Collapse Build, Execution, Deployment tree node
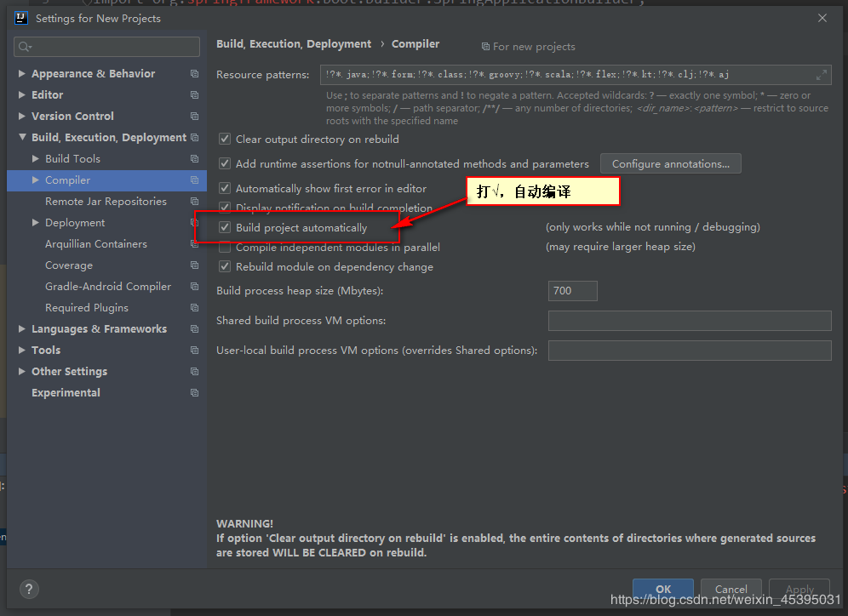The width and height of the screenshot is (848, 616). [x=22, y=137]
